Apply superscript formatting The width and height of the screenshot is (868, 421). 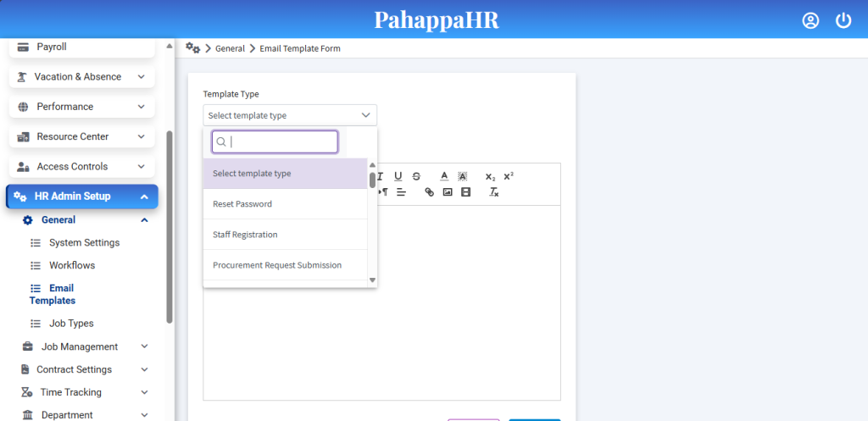(509, 176)
